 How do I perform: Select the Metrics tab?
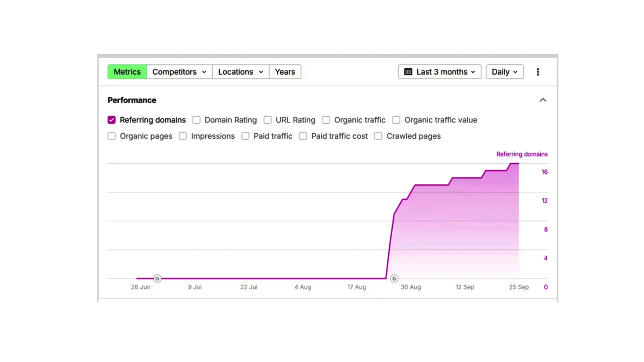coord(127,72)
